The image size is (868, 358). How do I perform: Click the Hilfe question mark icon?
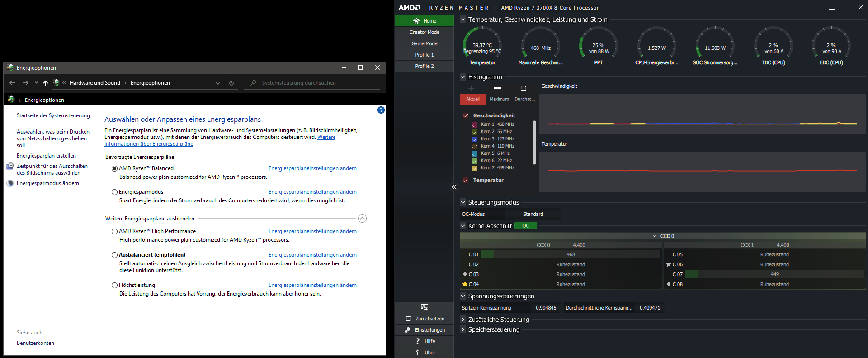point(417,341)
